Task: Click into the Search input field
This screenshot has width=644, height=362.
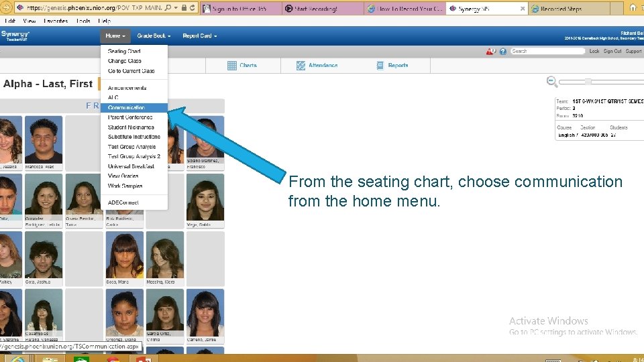Action: [547, 52]
